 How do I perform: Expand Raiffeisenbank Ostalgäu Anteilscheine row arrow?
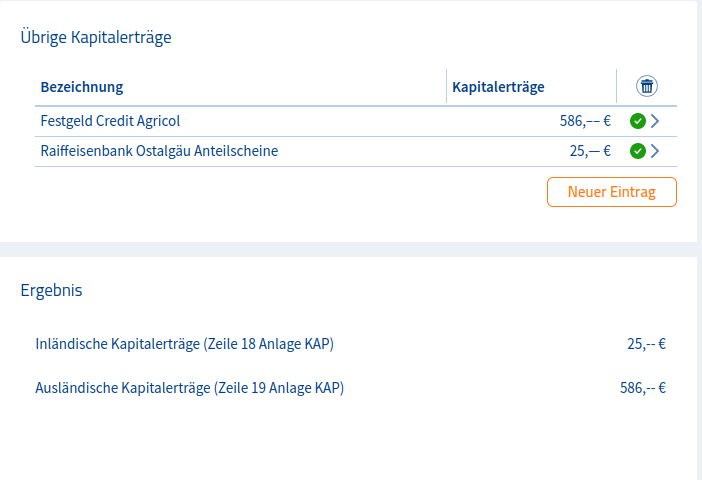655,152
